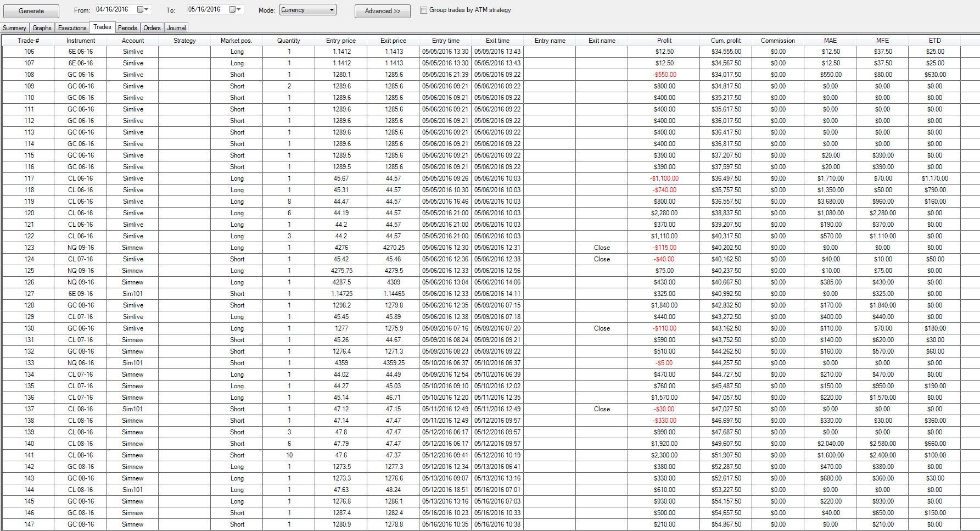Click Close exit name on trade 123
Screen dimensions: 980x531
click(602, 248)
